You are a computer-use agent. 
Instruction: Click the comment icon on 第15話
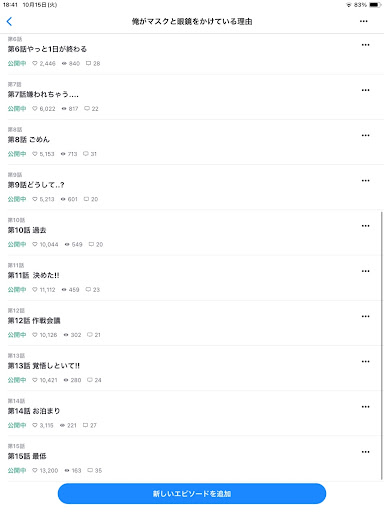coord(90,470)
